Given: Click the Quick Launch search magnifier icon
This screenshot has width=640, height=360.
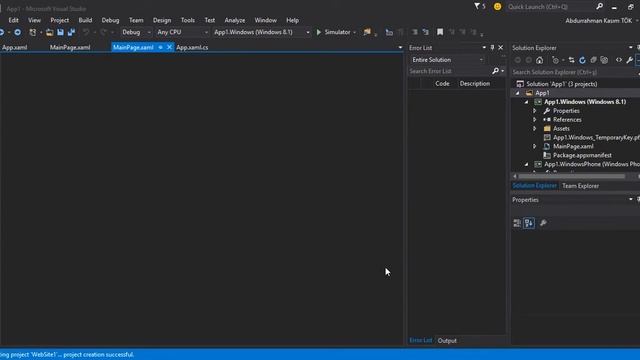Looking at the screenshot, I should [599, 6].
